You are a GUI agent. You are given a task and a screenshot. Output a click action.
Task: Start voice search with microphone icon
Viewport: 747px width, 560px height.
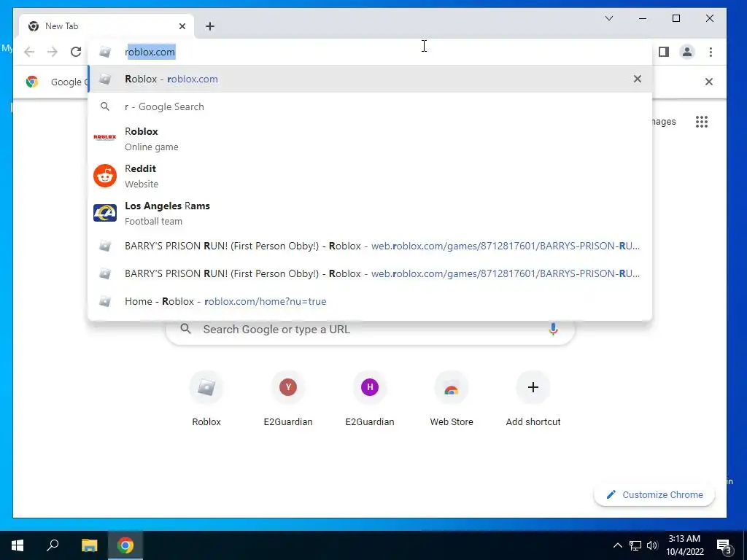tap(553, 329)
